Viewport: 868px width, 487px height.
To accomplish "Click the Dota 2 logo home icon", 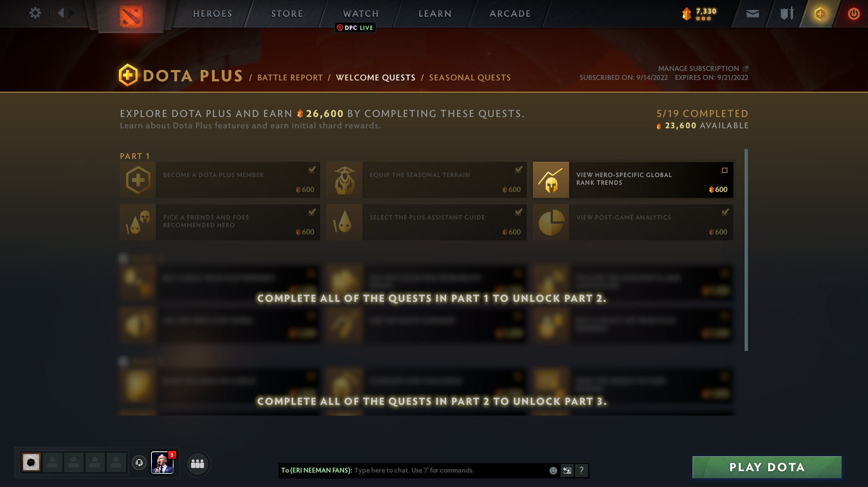I will point(131,16).
